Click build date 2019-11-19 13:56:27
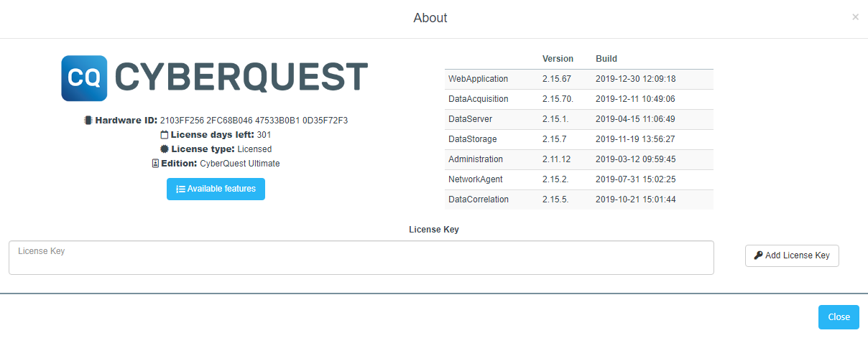The width and height of the screenshot is (868, 338). [635, 139]
